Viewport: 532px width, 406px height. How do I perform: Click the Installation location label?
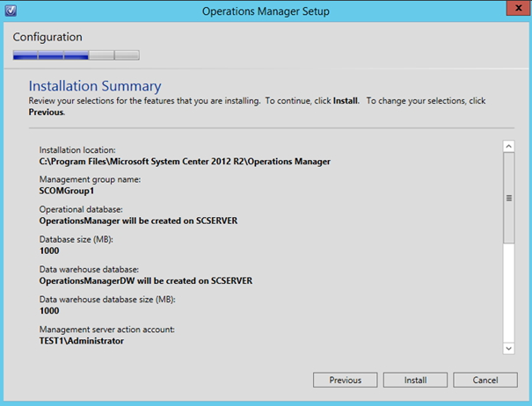(x=77, y=150)
